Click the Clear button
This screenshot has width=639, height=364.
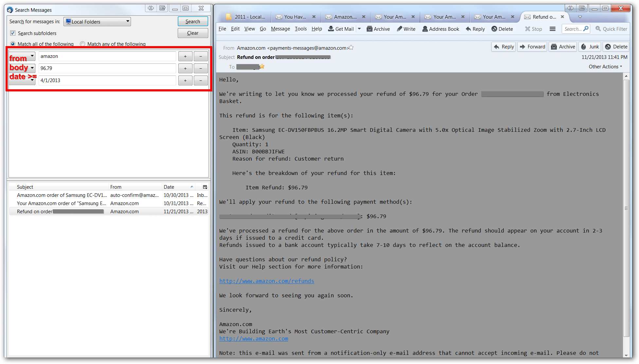point(192,33)
